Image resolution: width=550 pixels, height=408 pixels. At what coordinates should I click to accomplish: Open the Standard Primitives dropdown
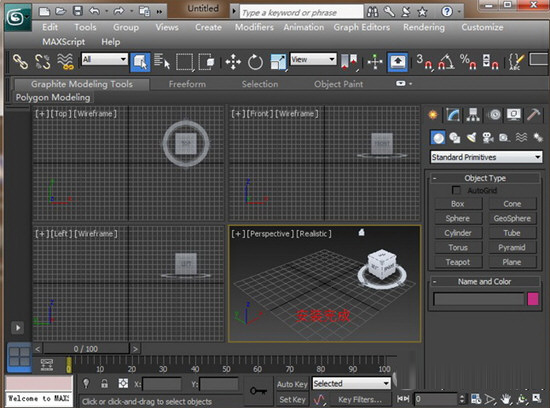click(x=486, y=157)
